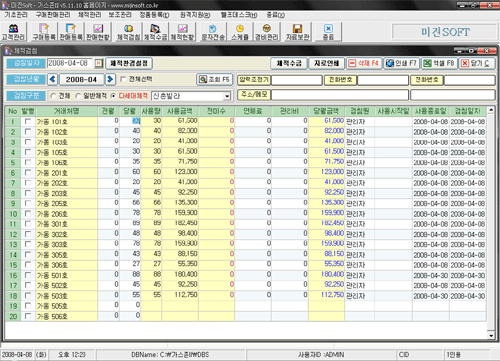Viewport: 500px width, 361px height.
Task: Click the 주소/메모 input field
Action: tap(340, 95)
